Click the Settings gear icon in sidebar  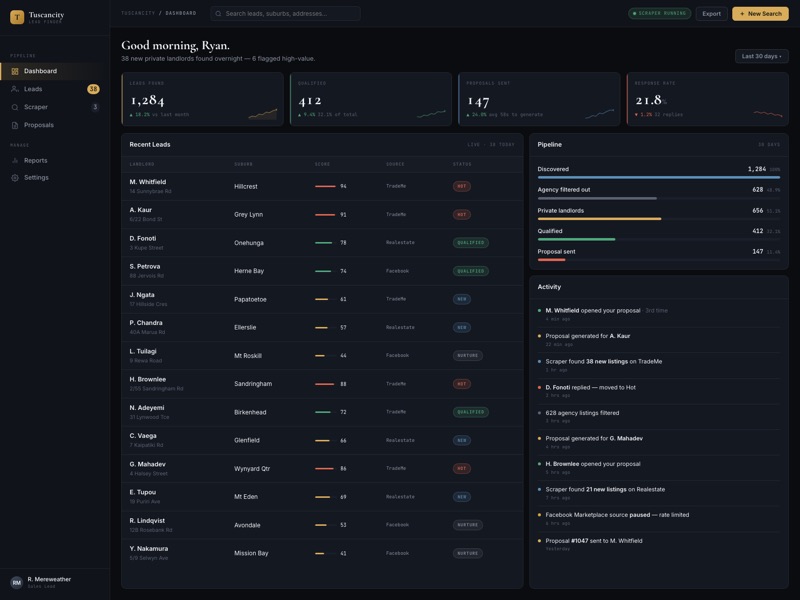coord(15,178)
